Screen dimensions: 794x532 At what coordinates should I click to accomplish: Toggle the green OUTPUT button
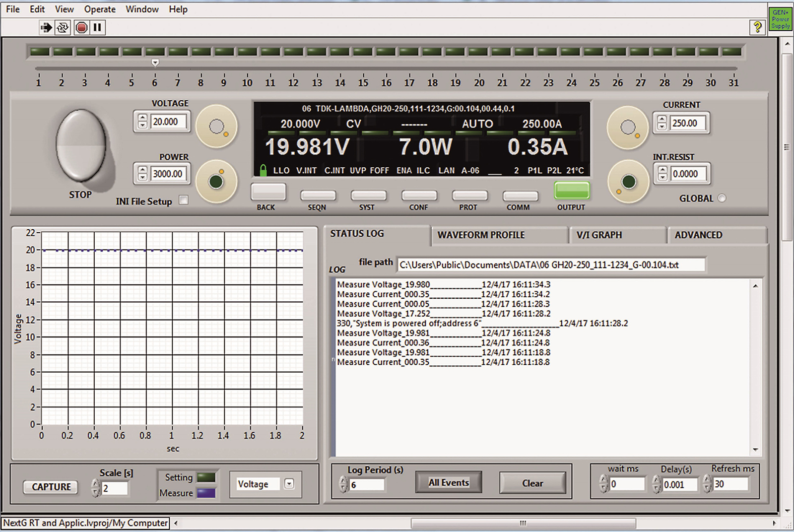click(x=572, y=191)
